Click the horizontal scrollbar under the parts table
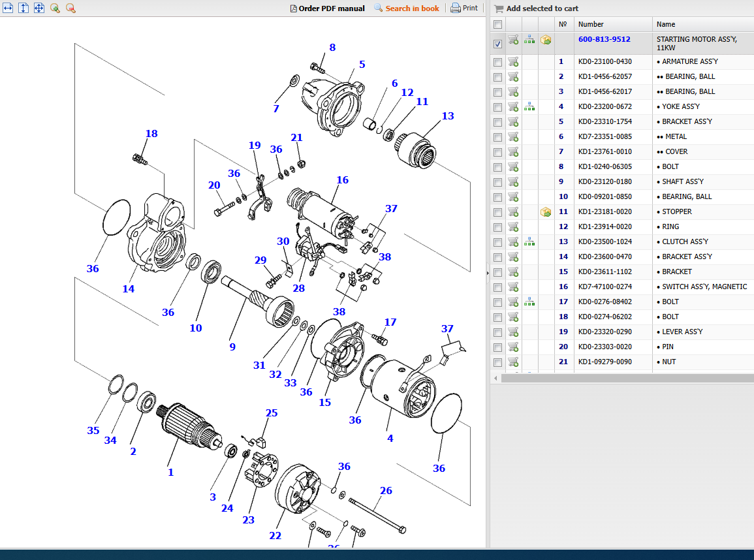The image size is (754, 560). coord(620,378)
